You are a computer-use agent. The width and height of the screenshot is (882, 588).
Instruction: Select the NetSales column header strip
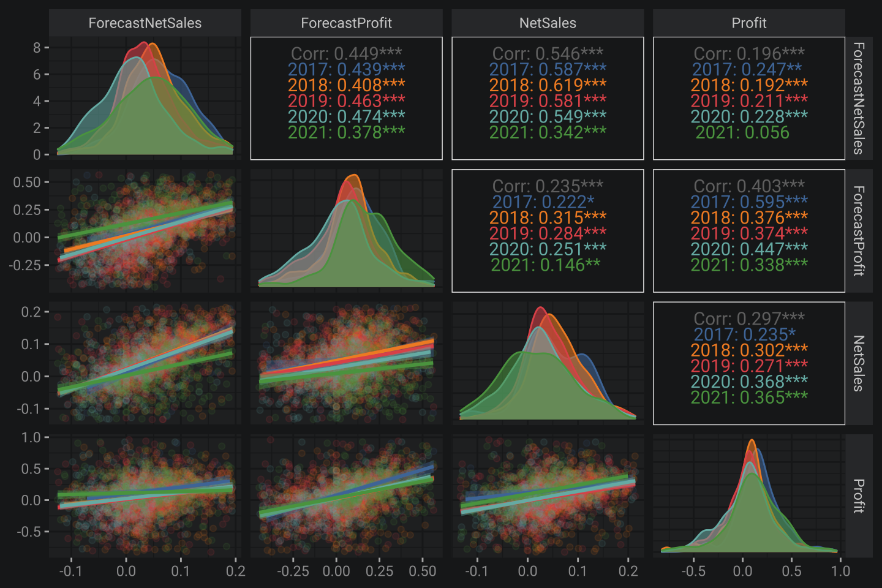(x=548, y=23)
